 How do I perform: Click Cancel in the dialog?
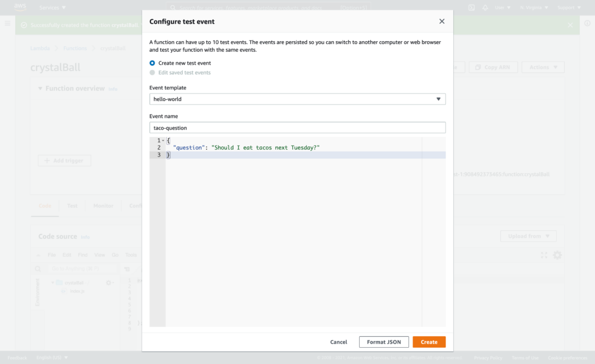click(x=339, y=342)
